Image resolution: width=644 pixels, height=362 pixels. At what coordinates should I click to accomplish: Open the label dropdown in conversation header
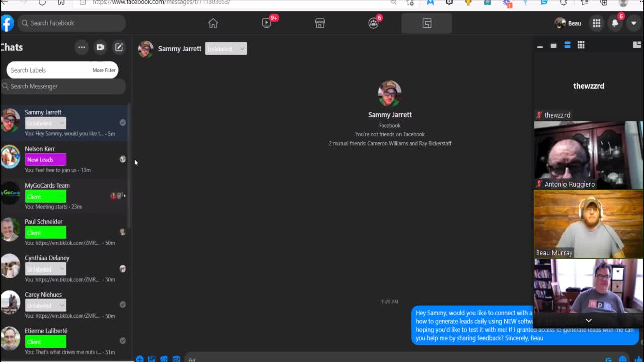[x=226, y=49]
